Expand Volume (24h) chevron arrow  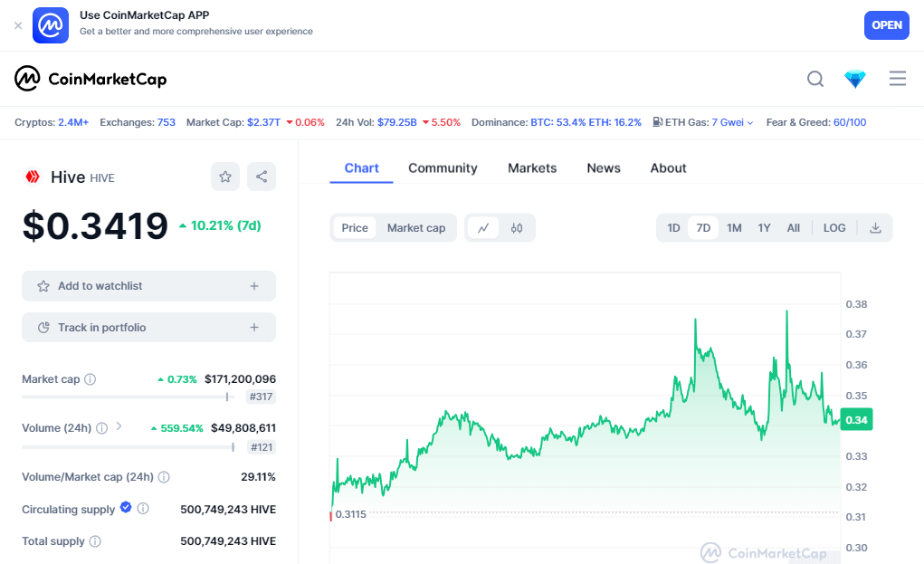pyautogui.click(x=119, y=427)
